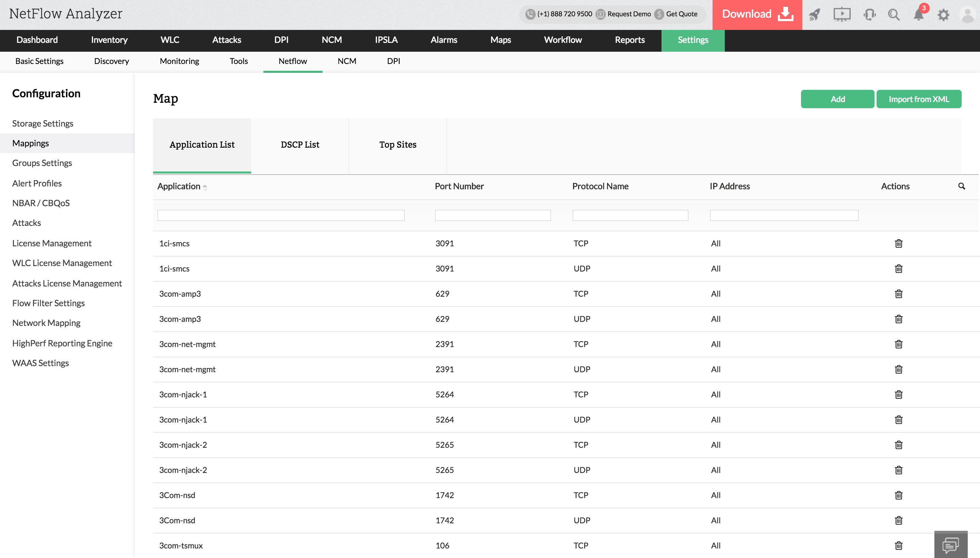
Task: Sort by Application column arrow
Action: click(205, 187)
